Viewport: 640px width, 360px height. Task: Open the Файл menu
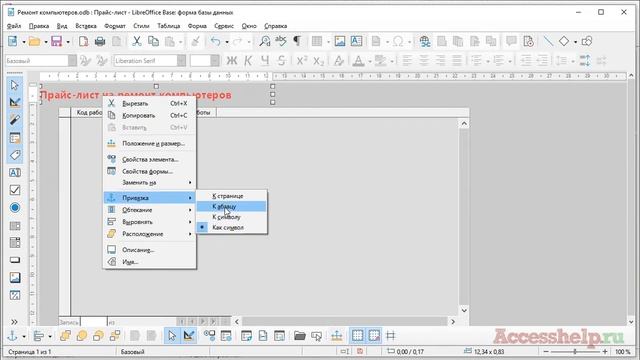click(x=14, y=26)
